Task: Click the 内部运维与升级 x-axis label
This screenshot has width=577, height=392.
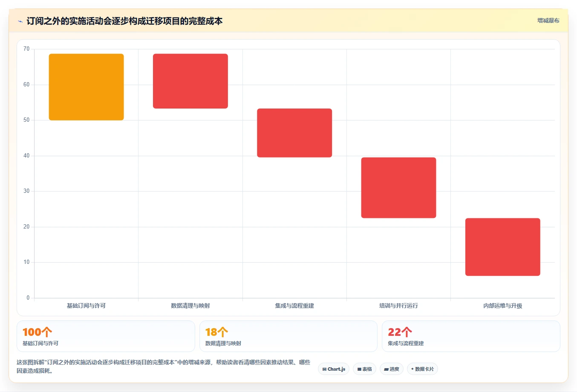Action: coord(503,306)
